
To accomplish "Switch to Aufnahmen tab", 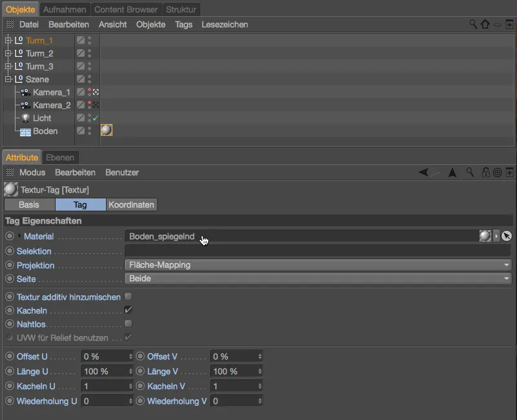I will click(x=65, y=10).
